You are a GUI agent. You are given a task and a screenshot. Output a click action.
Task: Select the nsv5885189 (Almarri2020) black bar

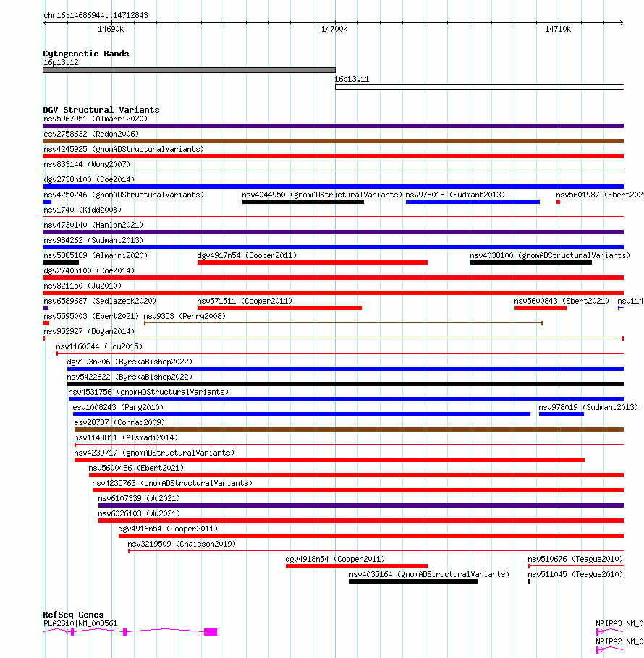[61, 262]
